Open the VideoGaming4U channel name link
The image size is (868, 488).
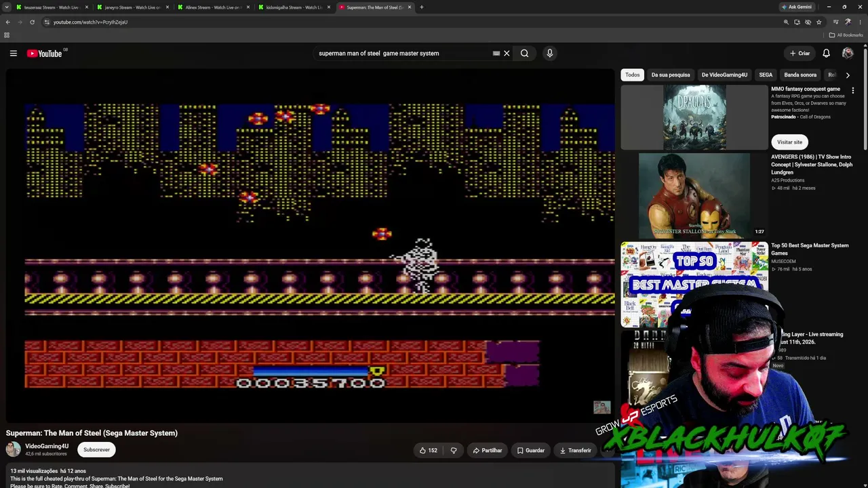[x=47, y=446]
